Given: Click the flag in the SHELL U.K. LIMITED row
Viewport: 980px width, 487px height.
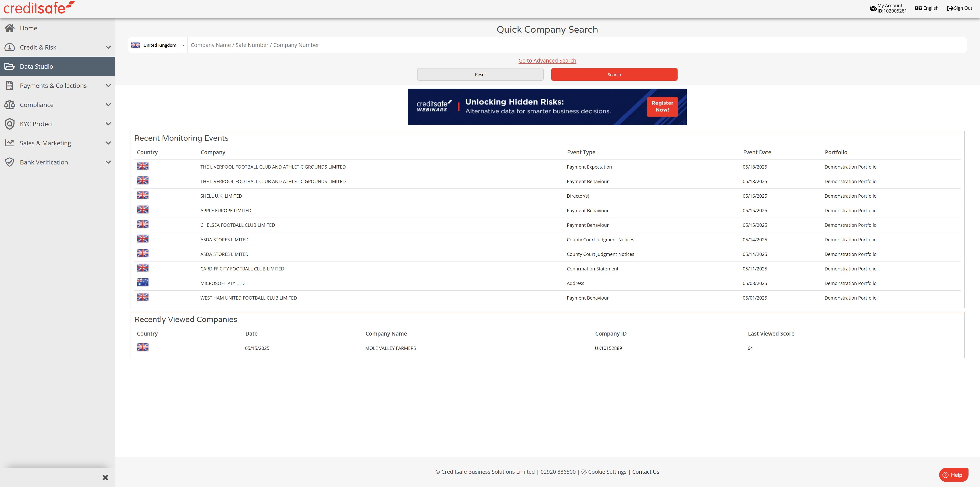Looking at the screenshot, I should click(143, 195).
